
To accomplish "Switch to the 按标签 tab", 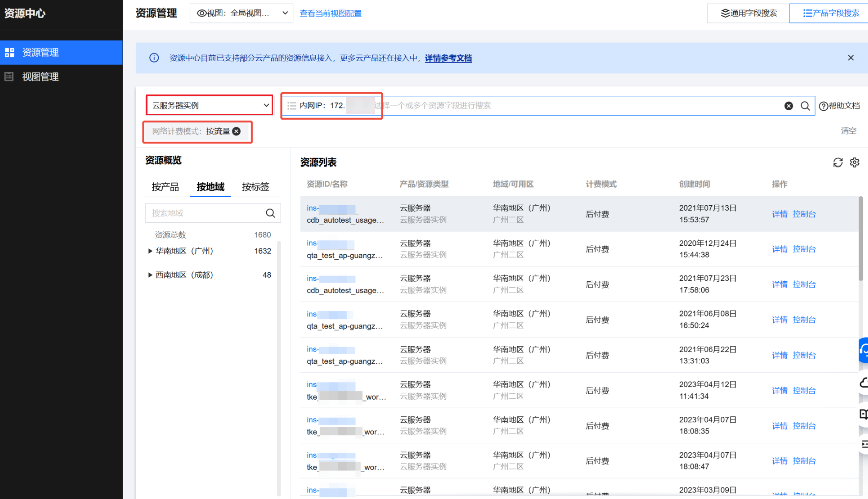I will 256,187.
